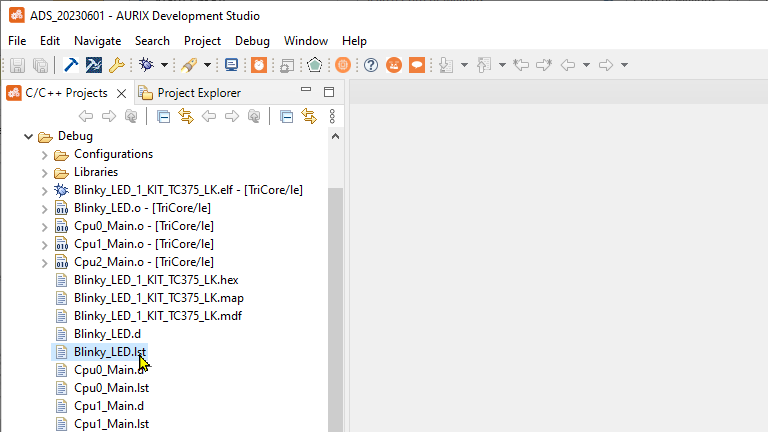Image resolution: width=768 pixels, height=432 pixels.
Task: Open the Back history dropdown arrow
Action: tap(586, 65)
